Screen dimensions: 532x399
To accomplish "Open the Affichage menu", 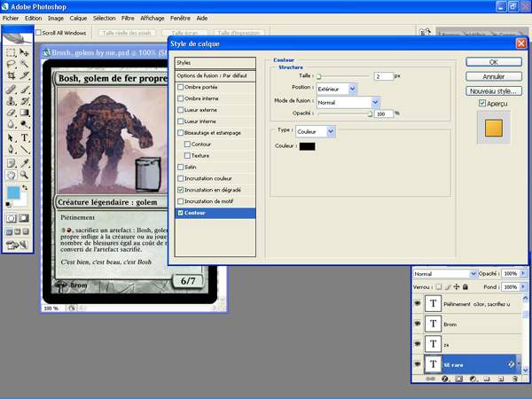I will (153, 19).
